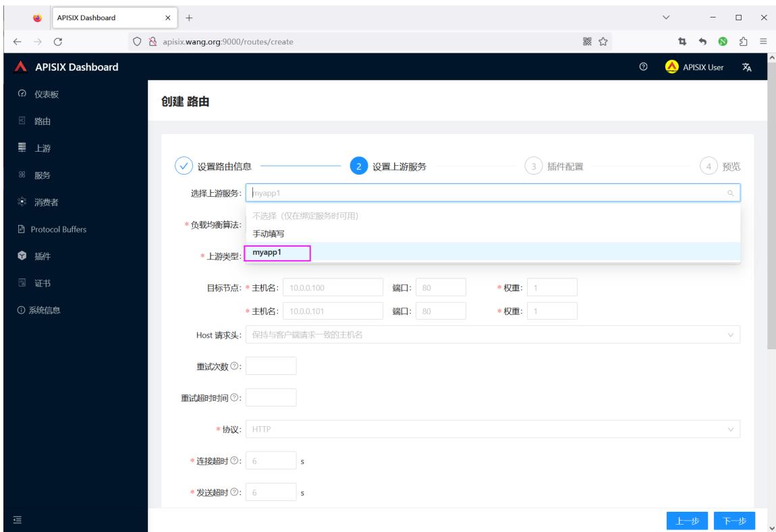Viewport: 776px width, 532px height.
Task: Click the browser reload icon
Action: tap(58, 42)
